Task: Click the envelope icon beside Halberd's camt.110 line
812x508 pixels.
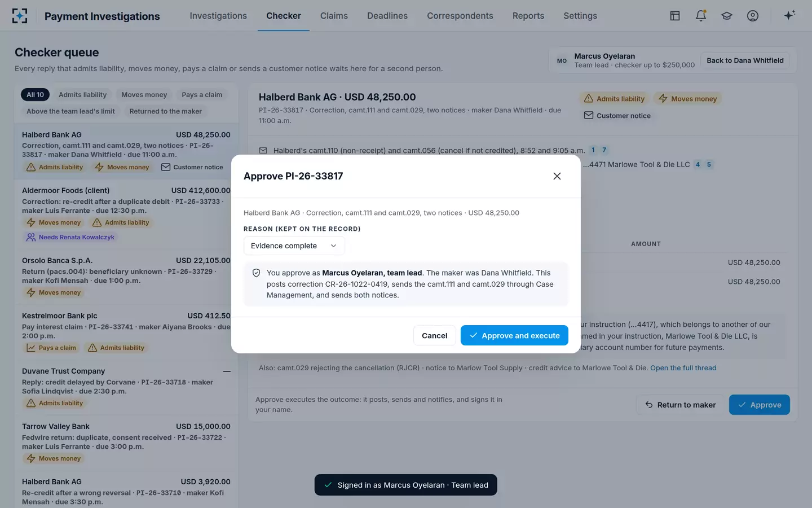Action: [263, 151]
